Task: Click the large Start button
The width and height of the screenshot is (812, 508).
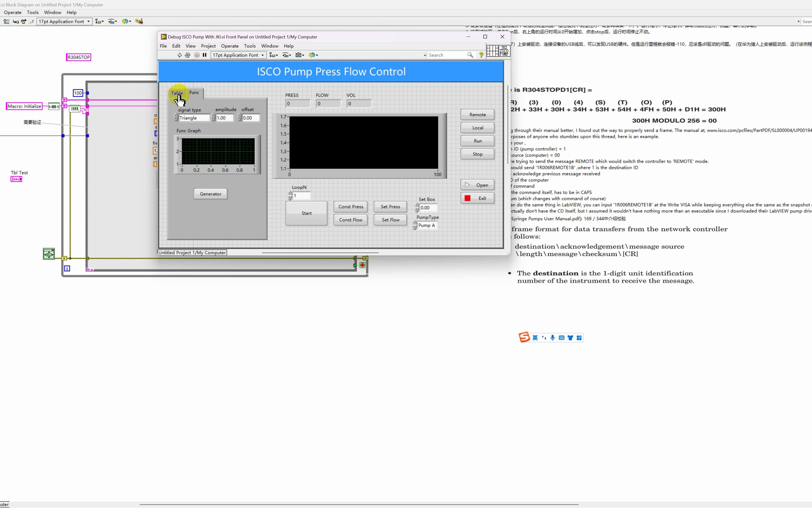Action: [x=306, y=213]
